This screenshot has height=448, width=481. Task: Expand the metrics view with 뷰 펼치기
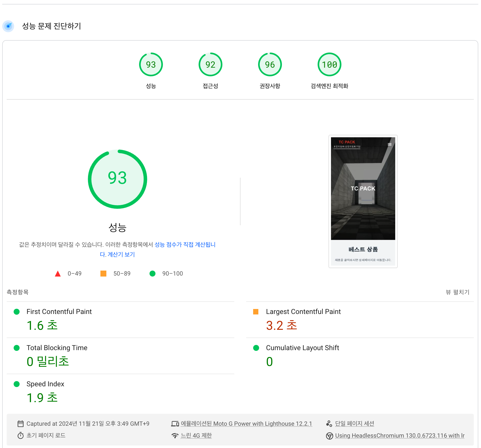tap(457, 292)
